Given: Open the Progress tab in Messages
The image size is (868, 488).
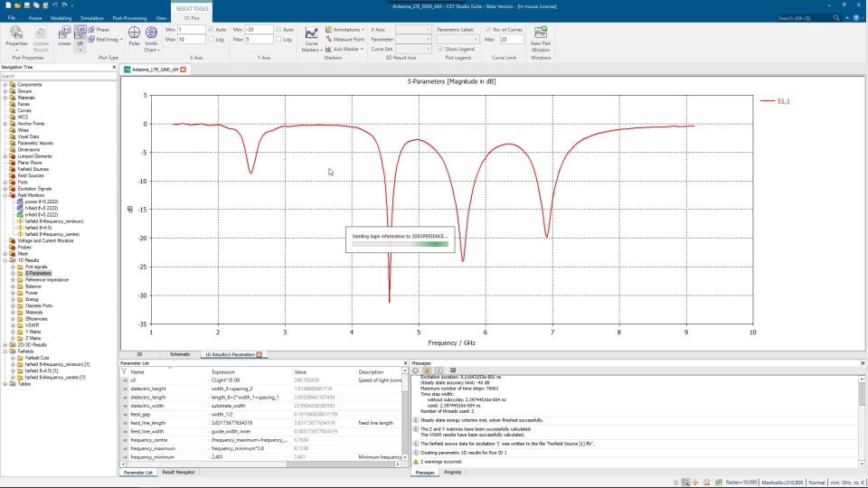Looking at the screenshot, I should point(452,473).
